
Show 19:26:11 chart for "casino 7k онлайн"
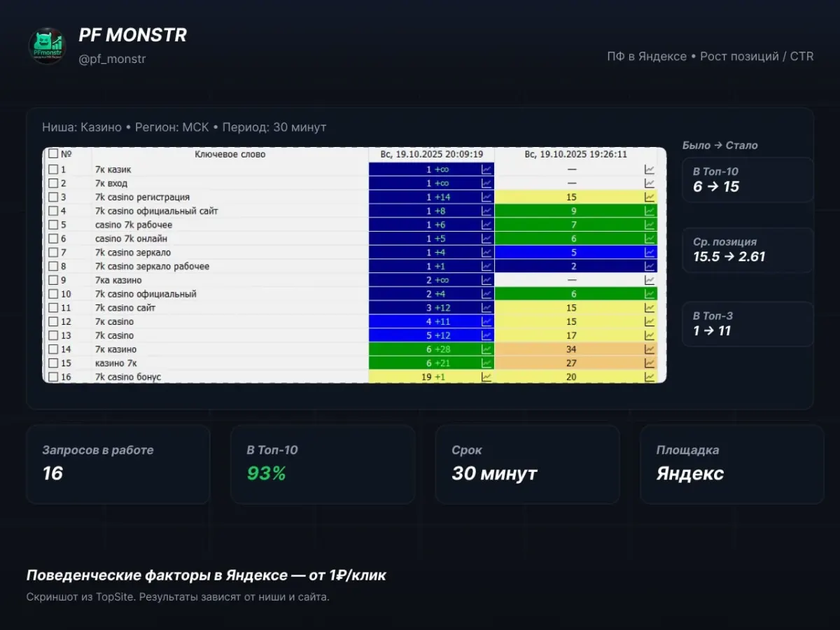coord(650,239)
